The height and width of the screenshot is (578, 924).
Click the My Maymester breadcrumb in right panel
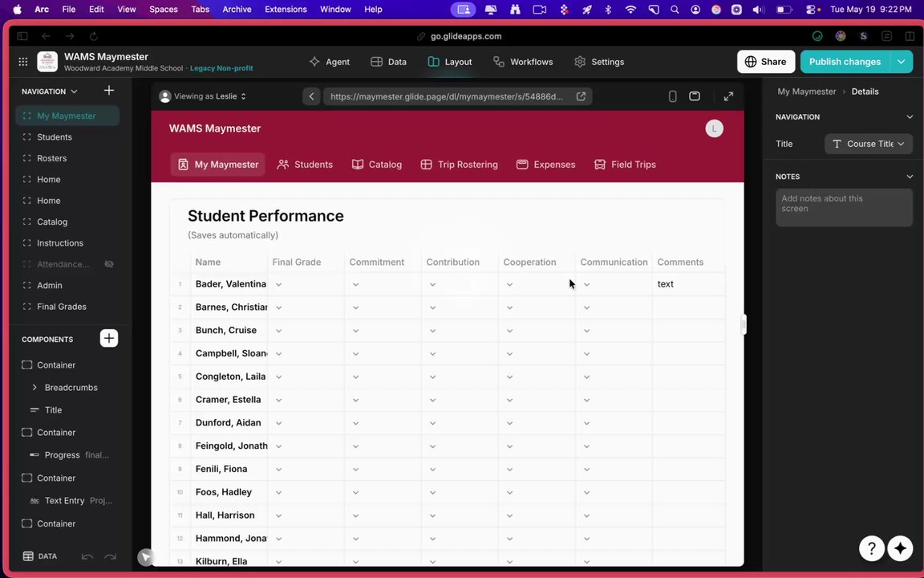(806, 92)
